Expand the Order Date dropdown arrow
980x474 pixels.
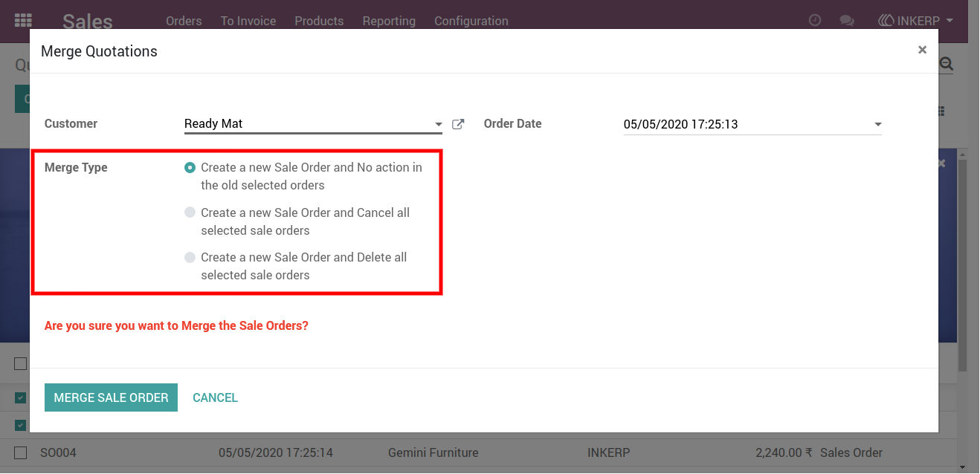(x=877, y=124)
